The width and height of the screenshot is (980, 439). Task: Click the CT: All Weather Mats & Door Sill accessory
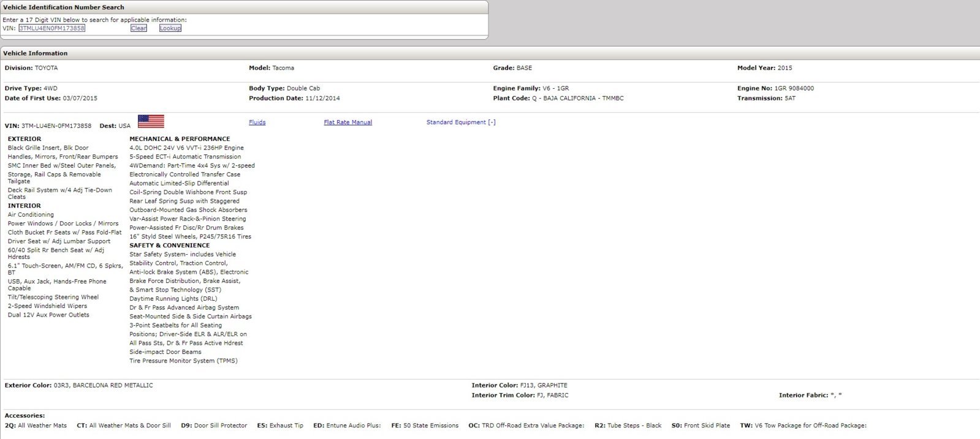(x=124, y=426)
